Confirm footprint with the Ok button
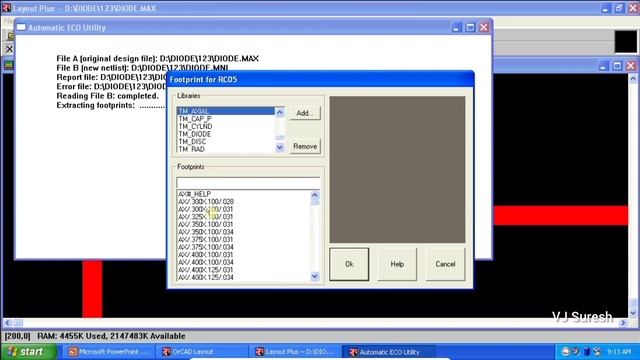 349,264
